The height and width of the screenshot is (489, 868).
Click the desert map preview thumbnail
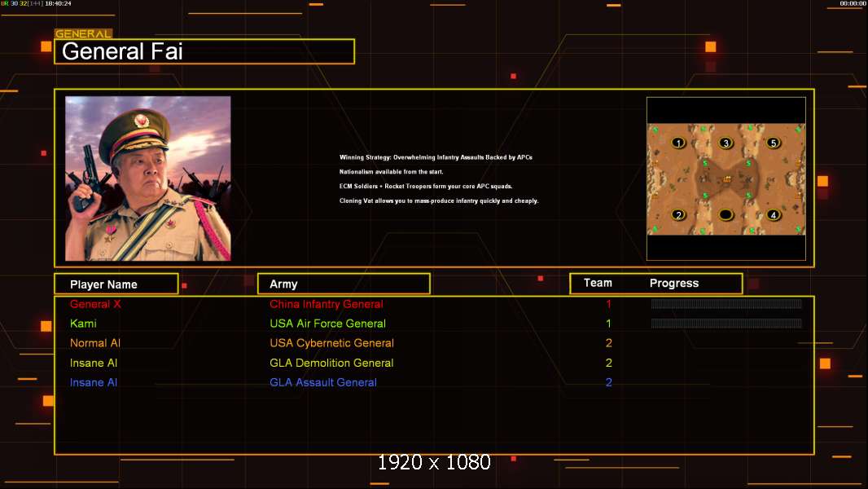(726, 178)
